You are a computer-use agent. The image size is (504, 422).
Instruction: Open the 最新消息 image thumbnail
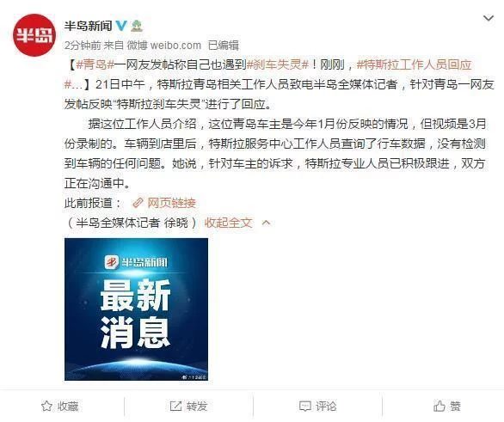[x=136, y=309]
